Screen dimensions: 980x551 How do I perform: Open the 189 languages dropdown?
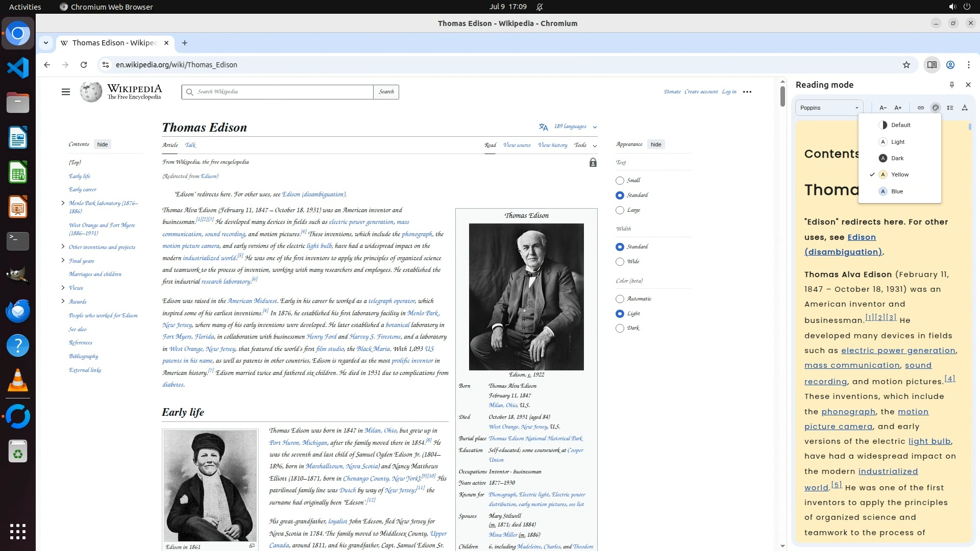[x=570, y=127]
